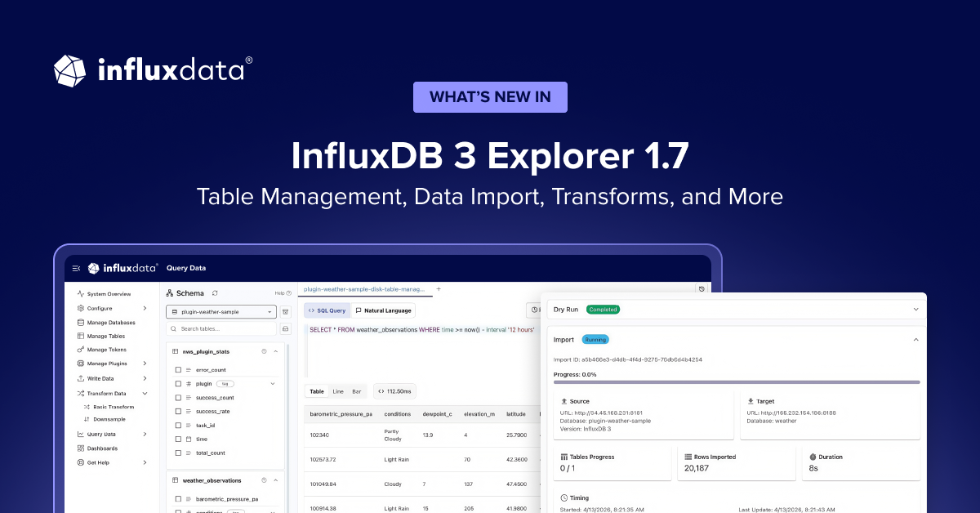Click the Schema tree icon heading
Viewport: 980px width, 513px height.
[170, 292]
